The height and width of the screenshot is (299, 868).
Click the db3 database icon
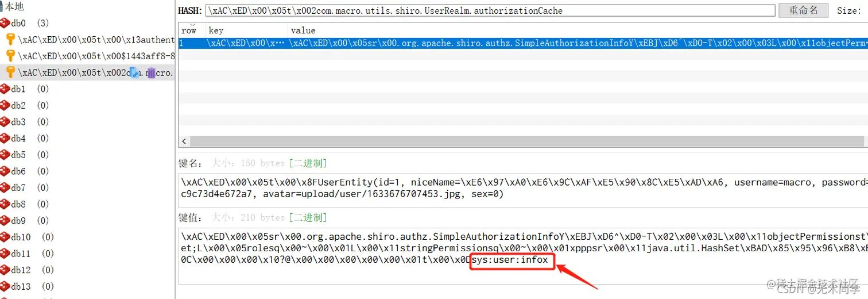[5, 122]
